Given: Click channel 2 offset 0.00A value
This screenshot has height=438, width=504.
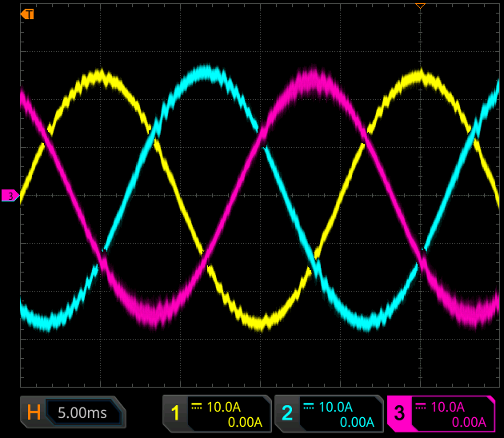Looking at the screenshot, I should click(x=357, y=422).
